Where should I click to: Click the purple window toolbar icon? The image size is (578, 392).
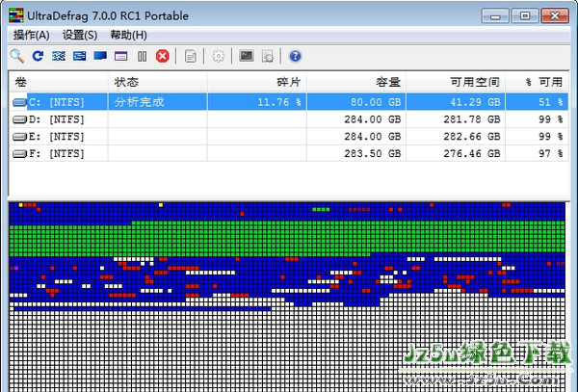[x=121, y=56]
